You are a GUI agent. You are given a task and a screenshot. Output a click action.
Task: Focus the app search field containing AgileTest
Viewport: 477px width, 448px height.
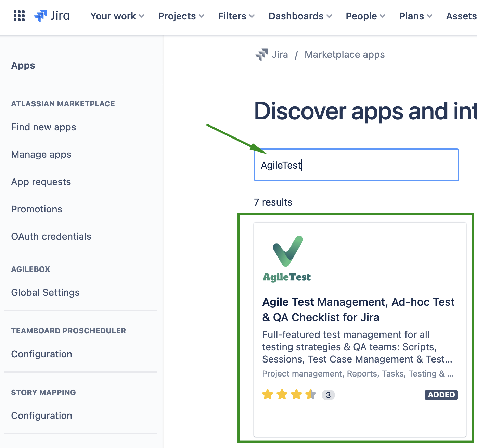tap(356, 165)
